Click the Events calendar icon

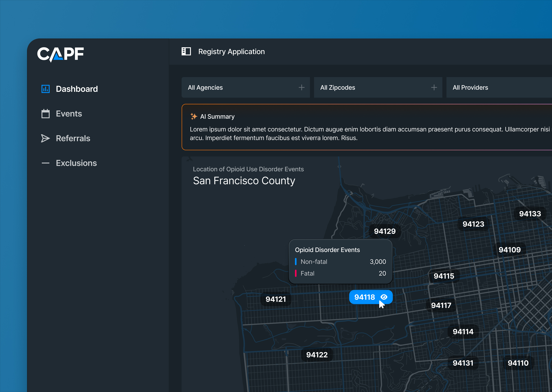point(45,114)
